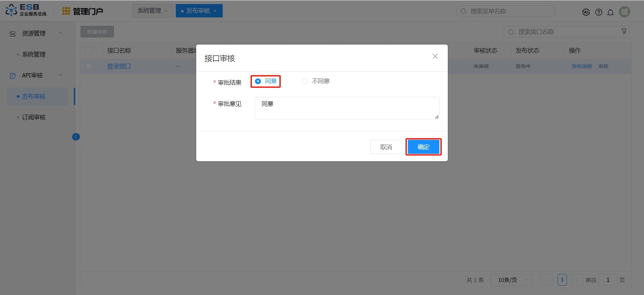Select the 不同意 radio option
Viewport: 644px width, 295px height.
(x=305, y=81)
